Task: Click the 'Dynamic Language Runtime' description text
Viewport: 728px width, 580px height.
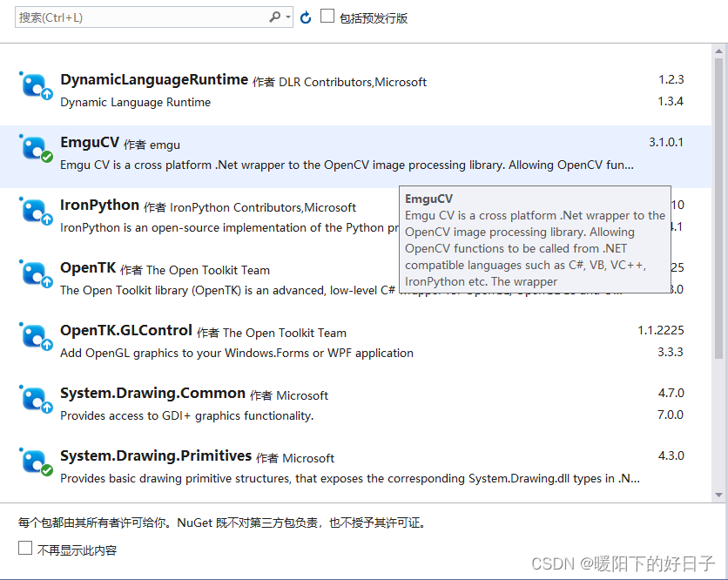Action: pyautogui.click(x=136, y=102)
